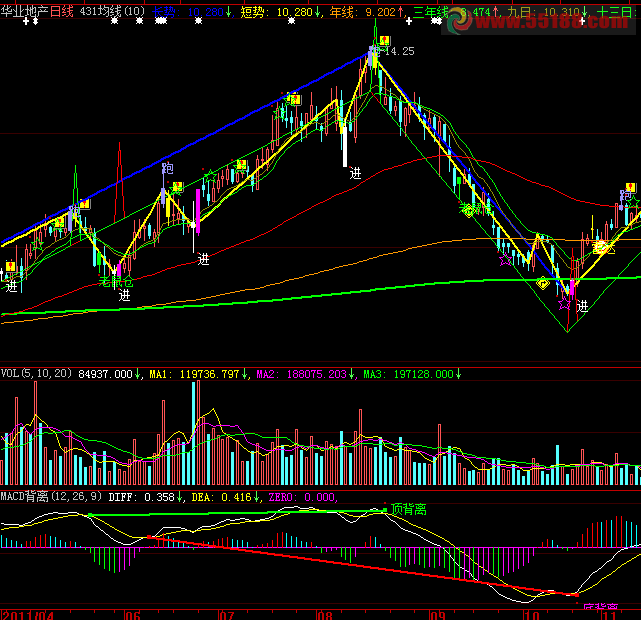Viewport: 641px width, 620px height.
Task: Click the 华业地产 stock name in the header
Action: pos(25,11)
